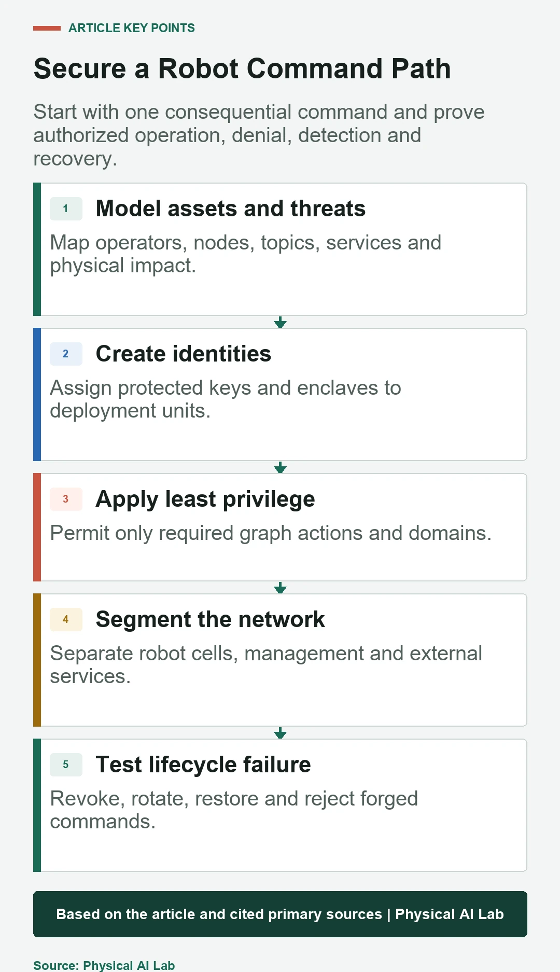This screenshot has width=560, height=972.
Task: Click the 'Secure a Robot Command Path' title
Action: tap(242, 68)
